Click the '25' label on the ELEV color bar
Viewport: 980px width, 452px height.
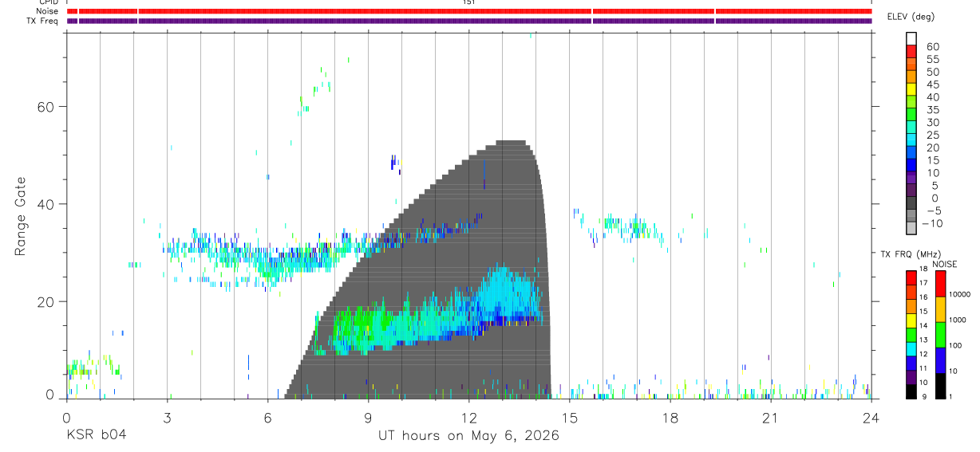click(x=932, y=136)
